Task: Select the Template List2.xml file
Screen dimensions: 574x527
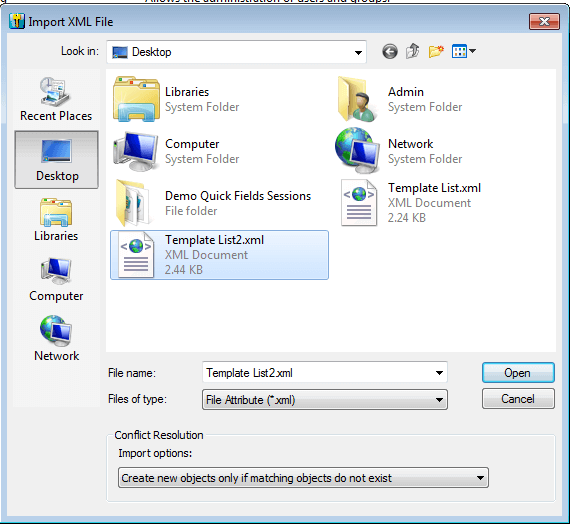Action: [x=219, y=255]
